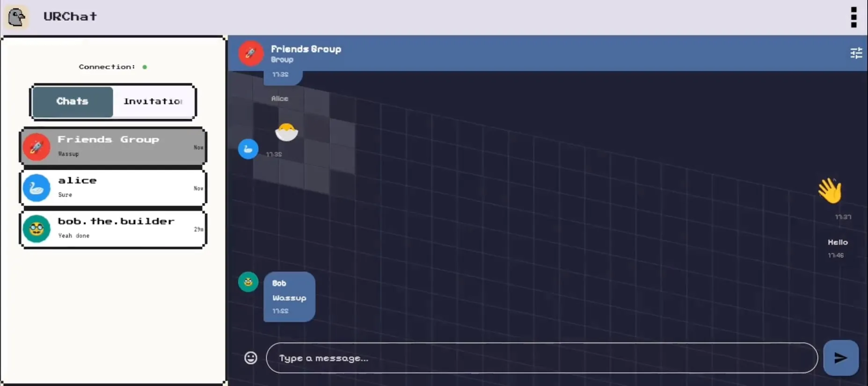Select the Chats tab
868x386 pixels.
[x=73, y=102]
